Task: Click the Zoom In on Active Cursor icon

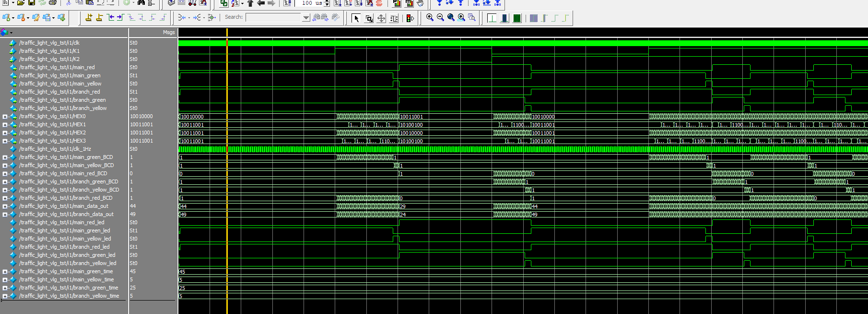Action: (x=461, y=18)
